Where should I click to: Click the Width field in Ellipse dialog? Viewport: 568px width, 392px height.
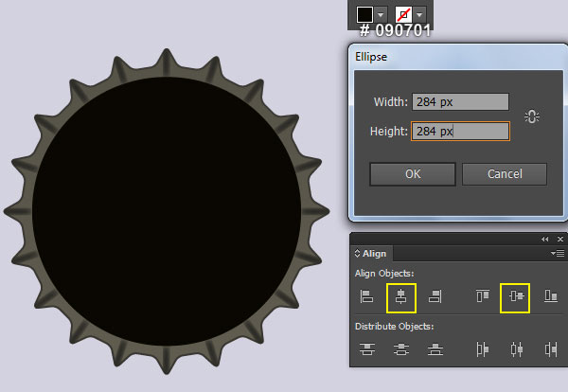(x=460, y=102)
